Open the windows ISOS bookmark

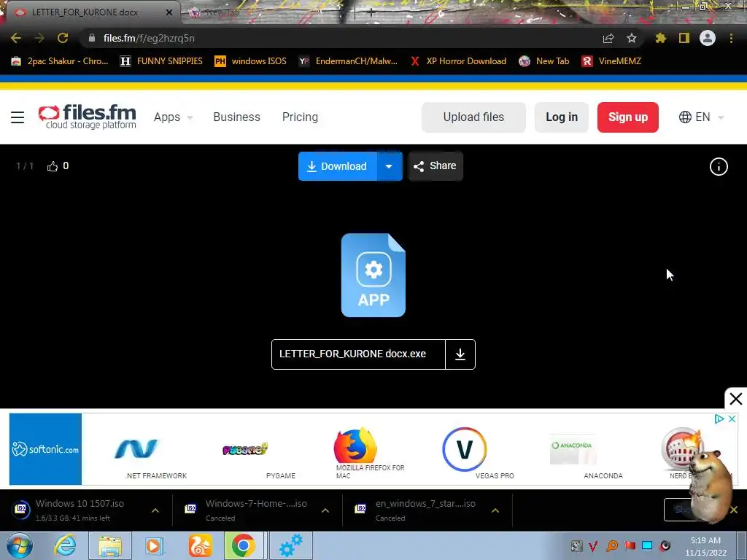pos(251,61)
